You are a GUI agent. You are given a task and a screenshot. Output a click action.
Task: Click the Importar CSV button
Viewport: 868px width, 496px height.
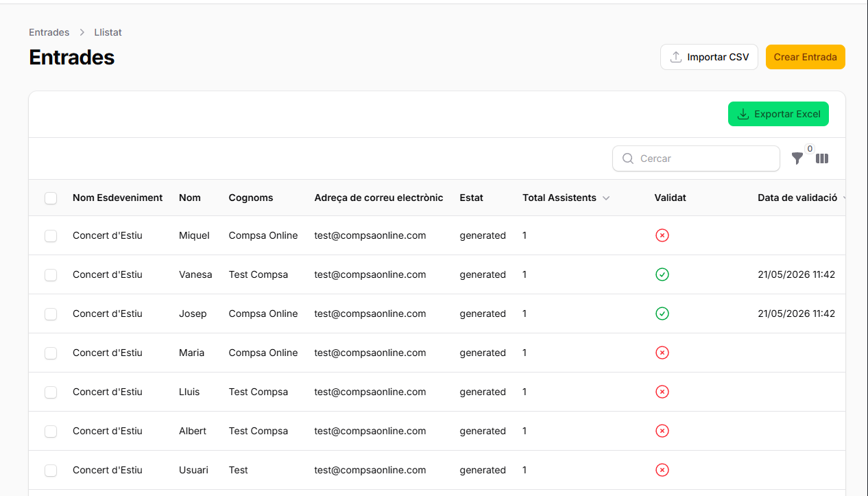709,57
